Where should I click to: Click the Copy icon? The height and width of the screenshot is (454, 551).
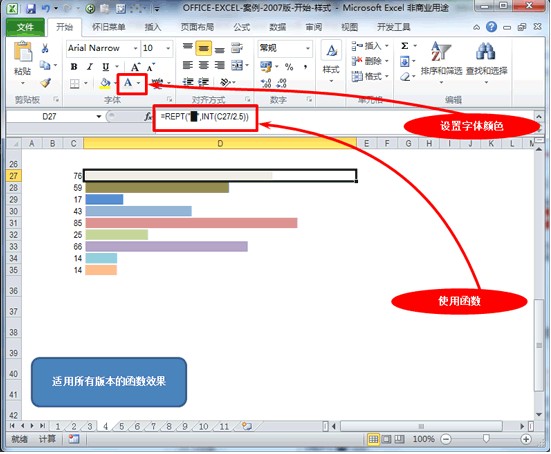(x=45, y=65)
